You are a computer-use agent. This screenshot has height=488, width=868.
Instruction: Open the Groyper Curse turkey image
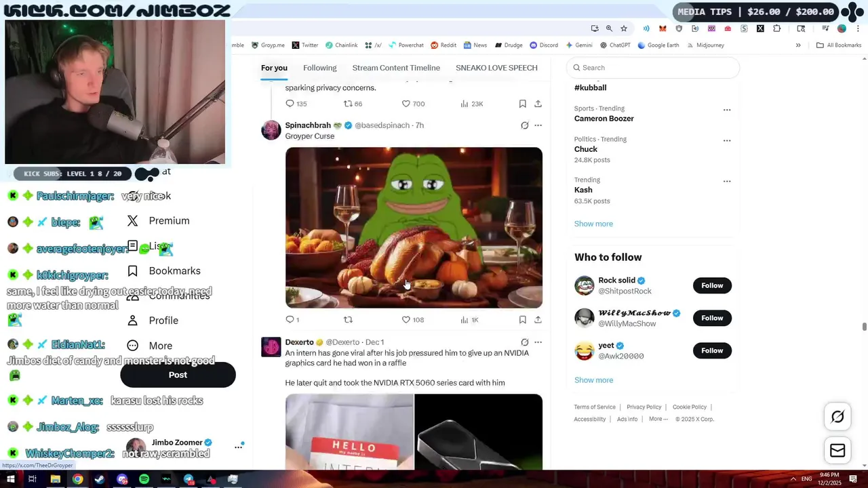(414, 228)
